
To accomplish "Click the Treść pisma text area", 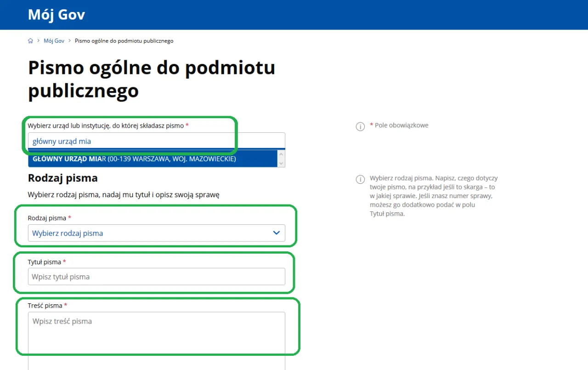I will click(x=157, y=341).
